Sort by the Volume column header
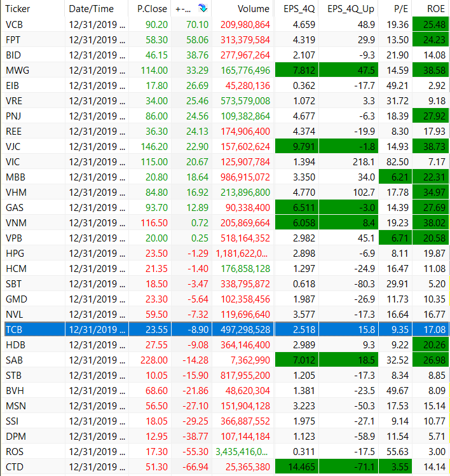Image resolution: width=450 pixels, height=476 pixels. click(x=253, y=9)
